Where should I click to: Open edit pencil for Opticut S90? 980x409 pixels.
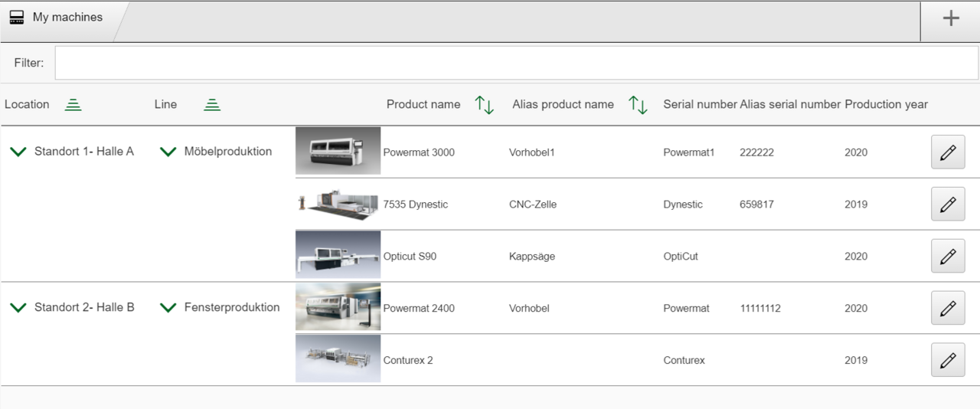click(x=947, y=257)
